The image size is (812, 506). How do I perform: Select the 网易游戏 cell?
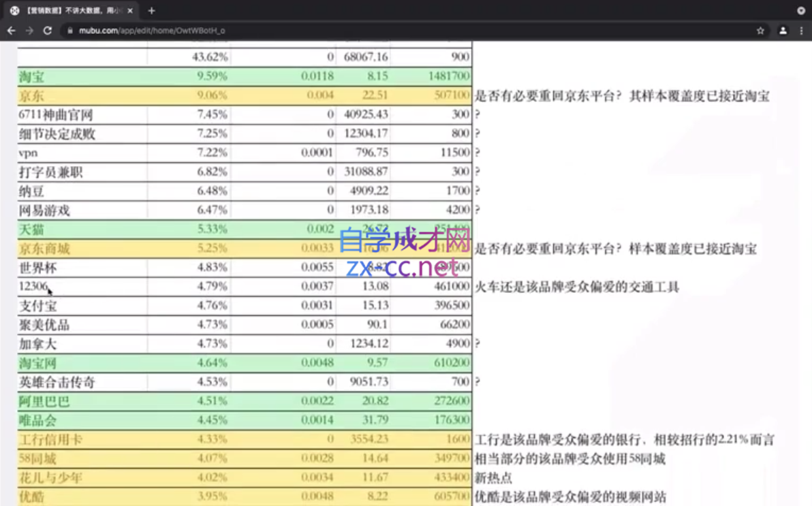click(82, 210)
